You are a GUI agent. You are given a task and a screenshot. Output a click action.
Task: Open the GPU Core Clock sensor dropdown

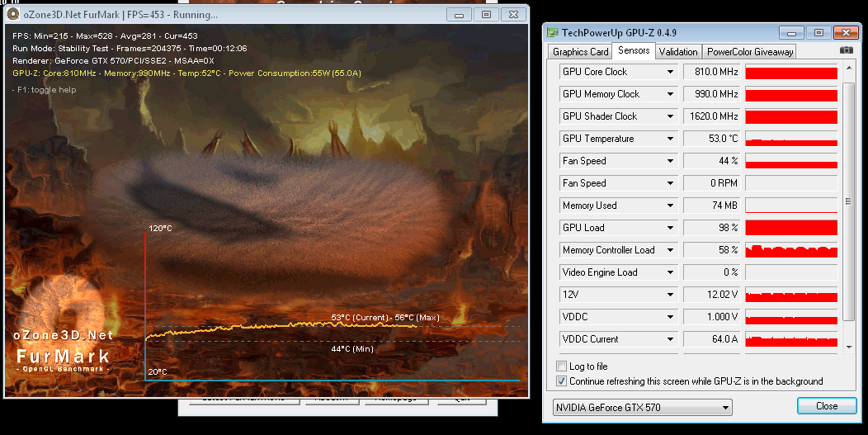coord(670,72)
